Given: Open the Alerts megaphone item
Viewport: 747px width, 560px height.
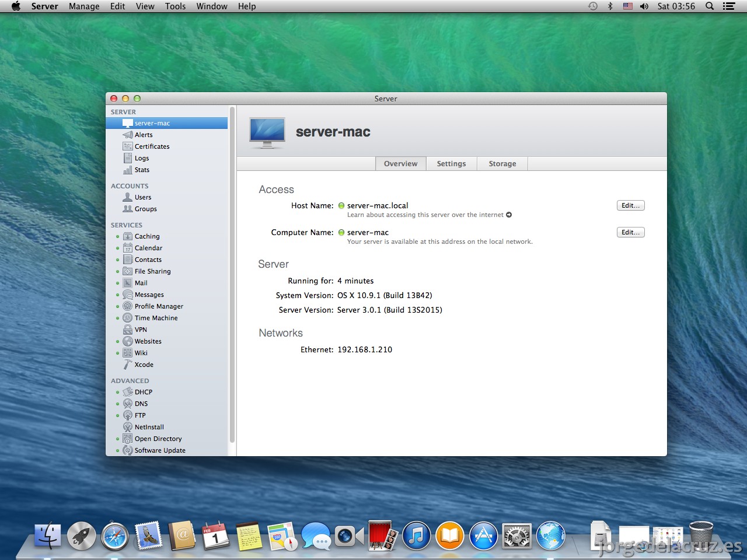Looking at the screenshot, I should pyautogui.click(x=128, y=135).
